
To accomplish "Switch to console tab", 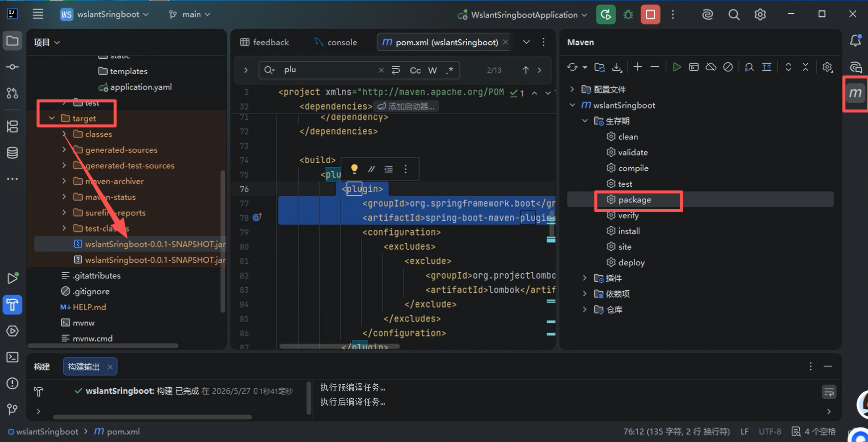I will coord(336,42).
